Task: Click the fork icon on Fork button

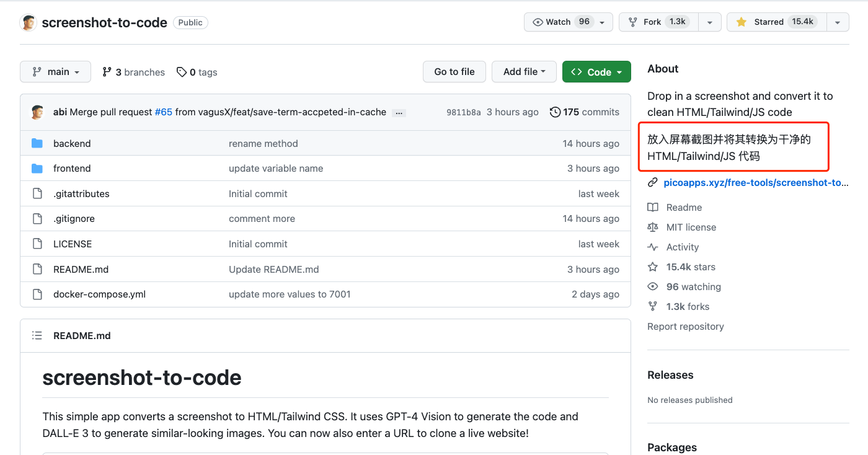Action: pyautogui.click(x=632, y=22)
